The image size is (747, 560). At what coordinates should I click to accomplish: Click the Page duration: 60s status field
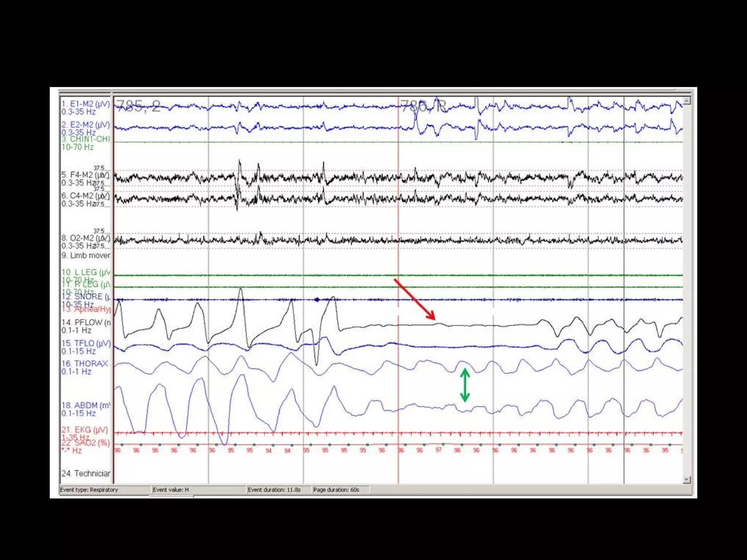tap(336, 490)
